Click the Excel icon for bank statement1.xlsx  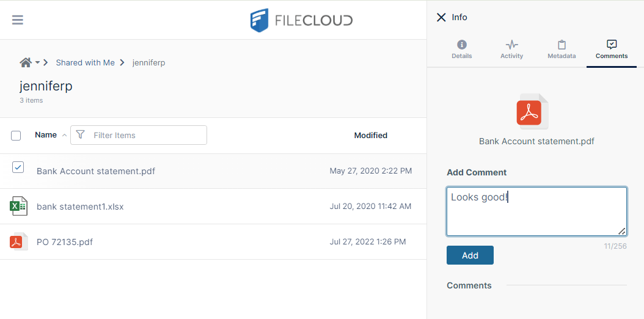[x=18, y=207]
